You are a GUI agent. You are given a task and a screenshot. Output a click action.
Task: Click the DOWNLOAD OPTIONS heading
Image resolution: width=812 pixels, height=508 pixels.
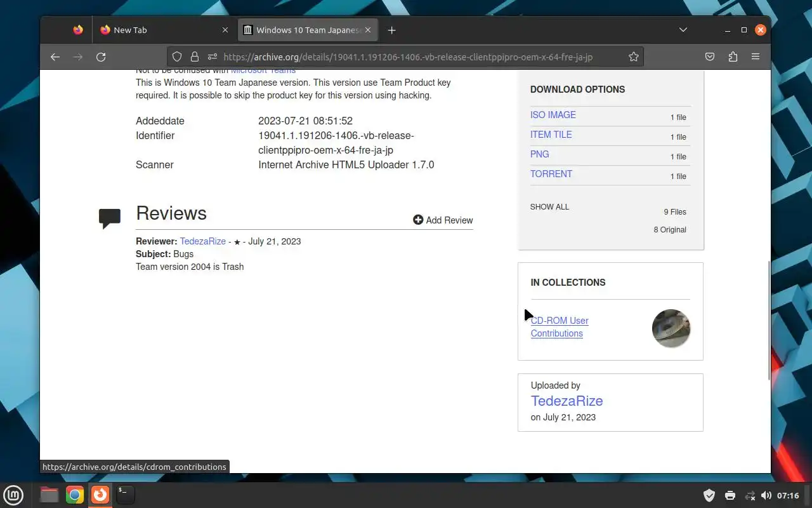tap(577, 90)
